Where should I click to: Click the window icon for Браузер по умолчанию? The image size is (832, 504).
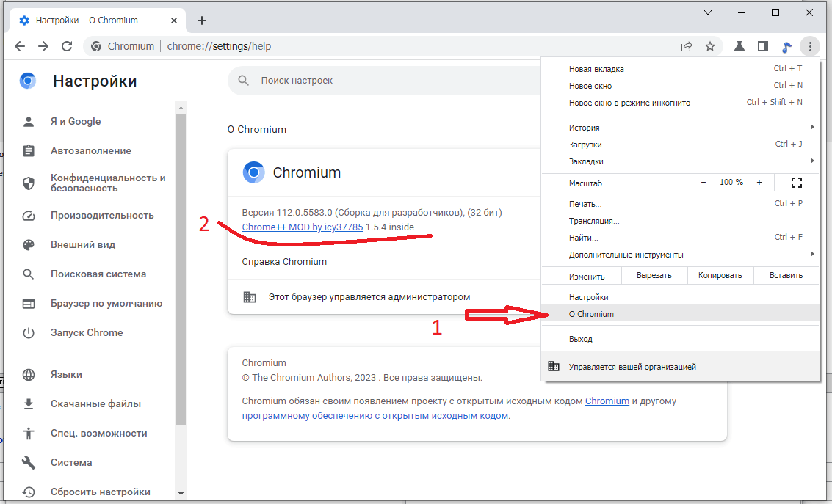[29, 304]
